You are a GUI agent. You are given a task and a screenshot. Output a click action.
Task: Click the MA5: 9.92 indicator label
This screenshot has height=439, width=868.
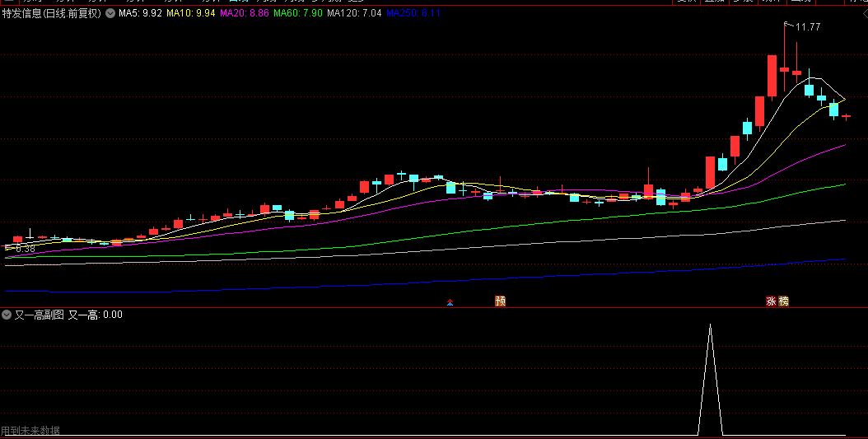[140, 13]
